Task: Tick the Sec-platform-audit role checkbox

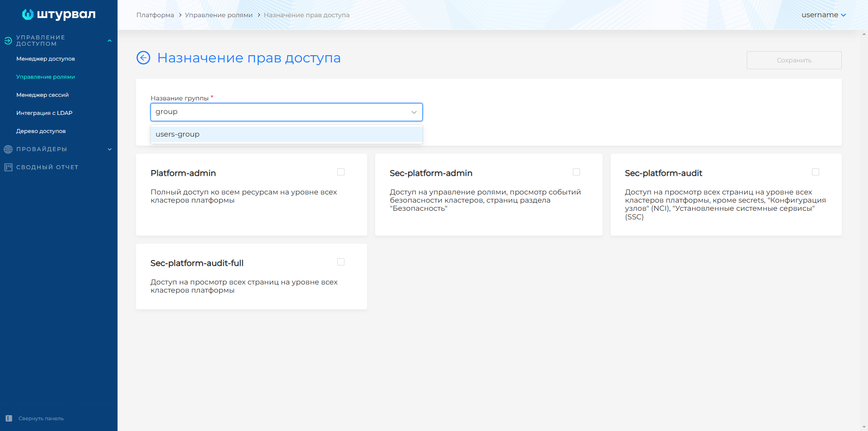Action: [x=816, y=172]
